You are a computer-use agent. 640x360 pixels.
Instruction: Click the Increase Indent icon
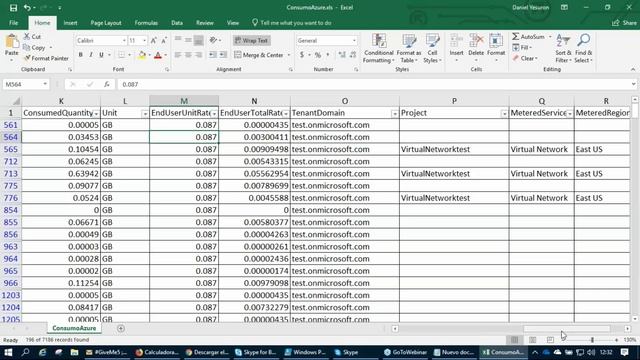coord(223,55)
